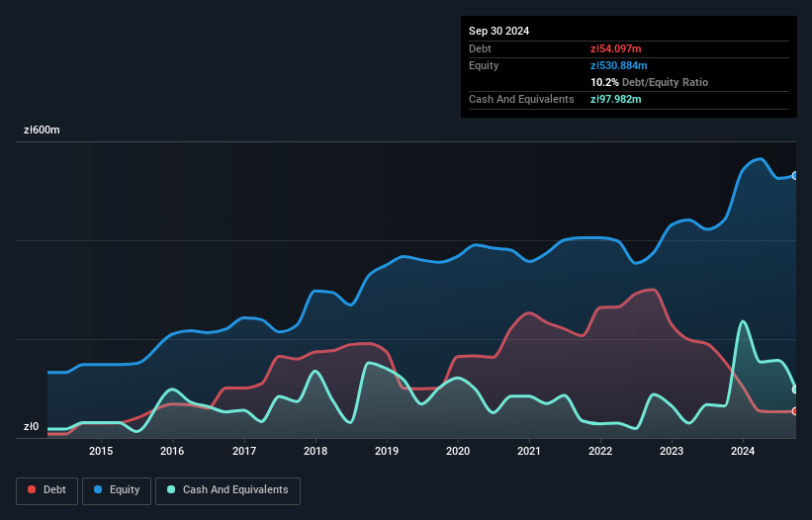Click the 2018 x-axis label
Screen dimensions: 812x520
tap(316, 451)
